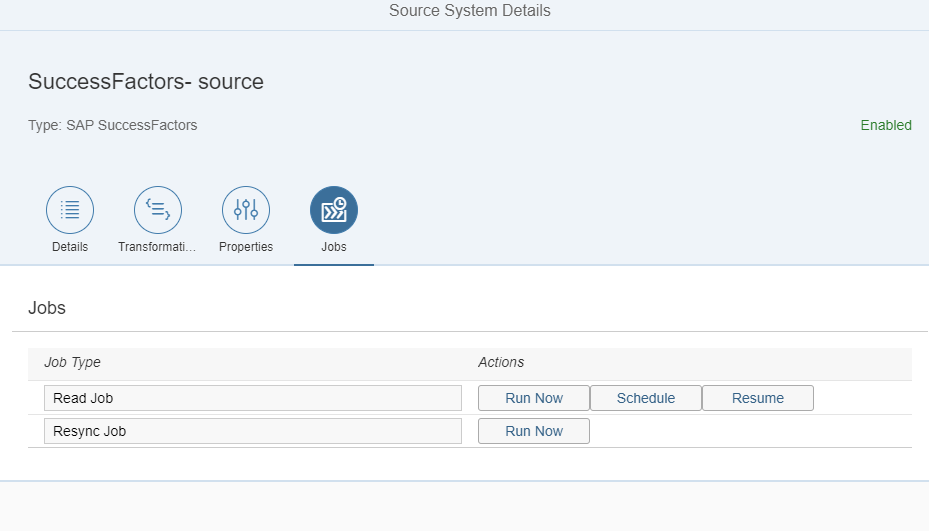Click the Actions column header
This screenshot has height=531, width=929.
[501, 362]
